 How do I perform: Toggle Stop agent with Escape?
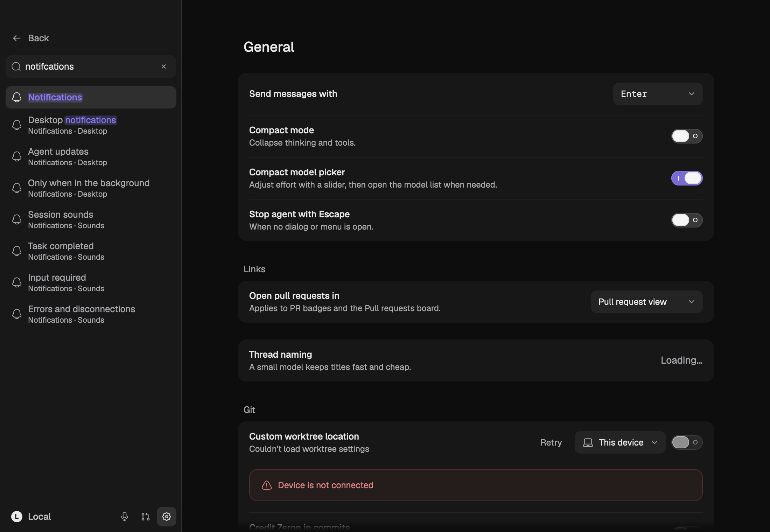(687, 220)
